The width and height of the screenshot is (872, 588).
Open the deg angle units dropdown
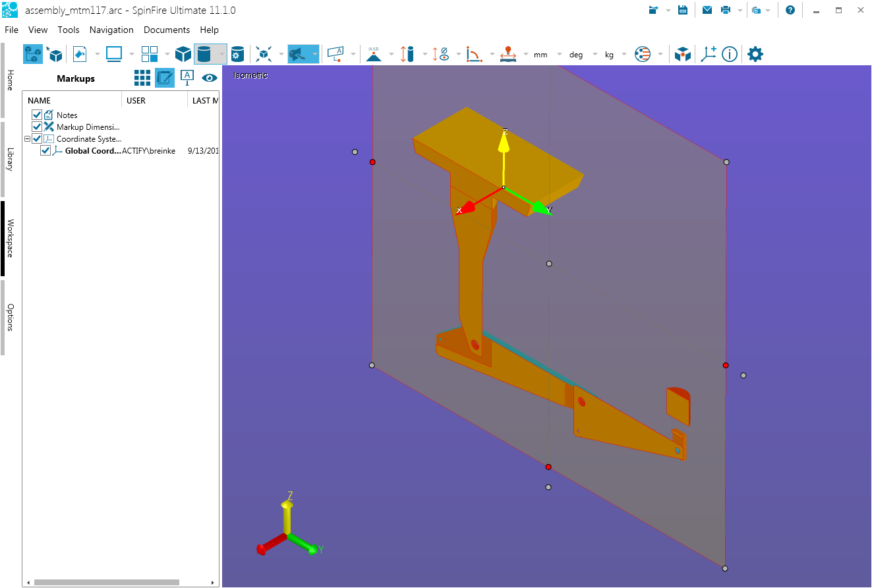[x=576, y=55]
